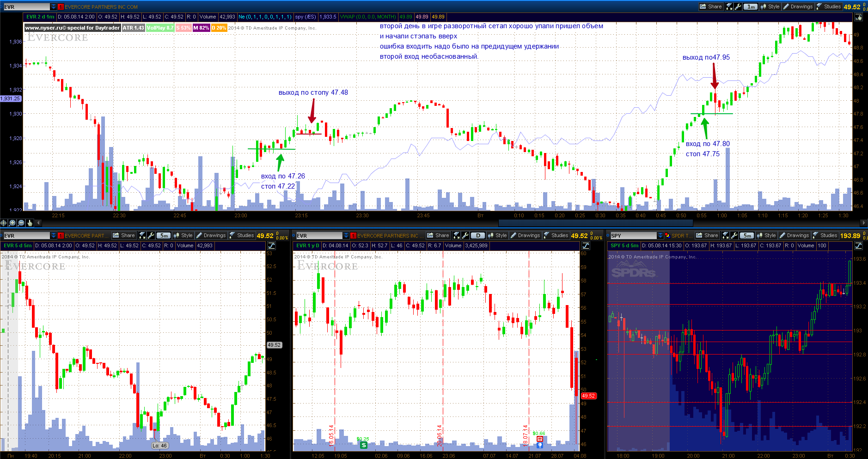Open 1m timeframe selector on top chart

click(751, 6)
